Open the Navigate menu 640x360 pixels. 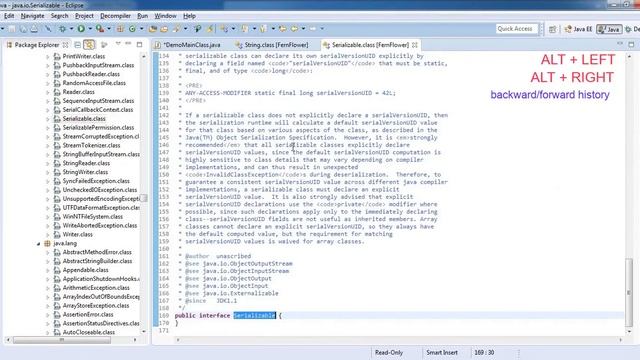coord(32,16)
